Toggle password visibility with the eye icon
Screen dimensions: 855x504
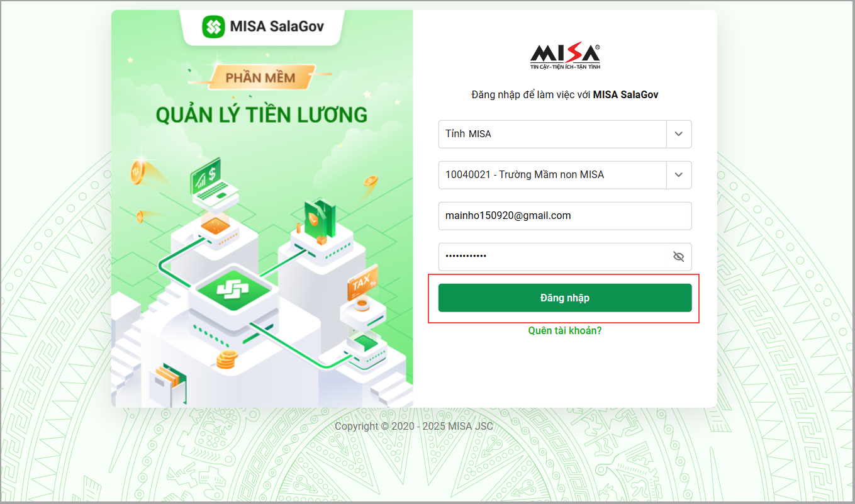point(678,257)
